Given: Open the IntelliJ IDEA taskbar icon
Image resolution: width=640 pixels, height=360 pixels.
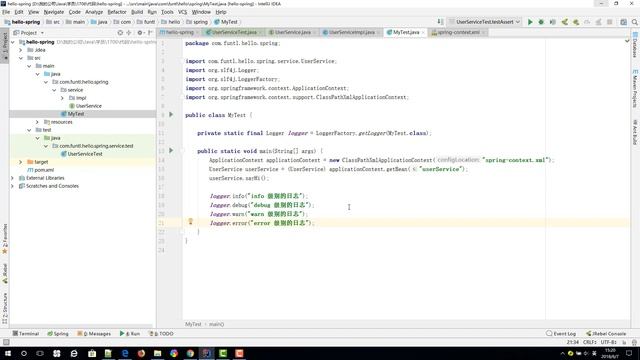Looking at the screenshot, I should tap(207, 353).
